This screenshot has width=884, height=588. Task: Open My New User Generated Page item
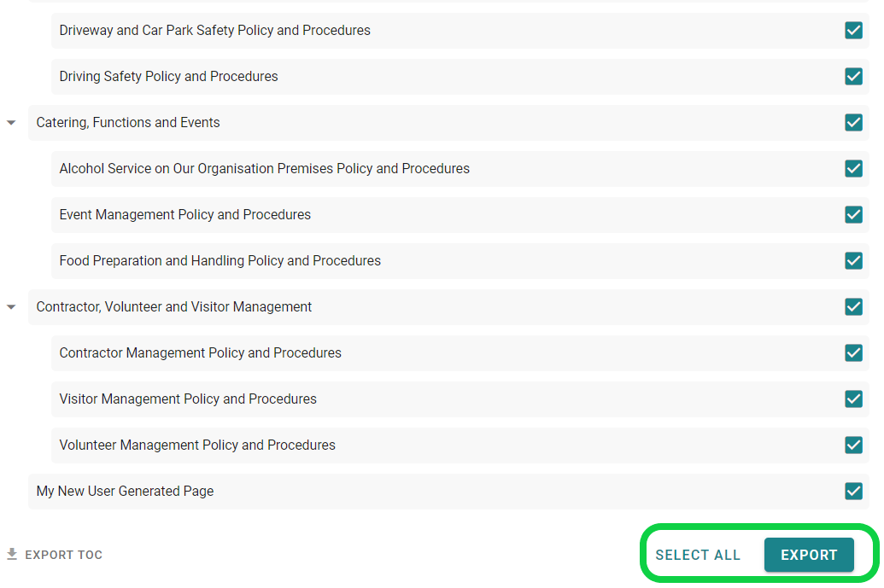pyautogui.click(x=126, y=492)
